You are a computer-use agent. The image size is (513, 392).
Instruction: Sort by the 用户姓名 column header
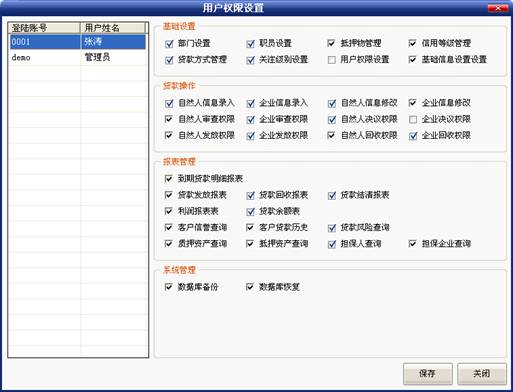point(112,28)
